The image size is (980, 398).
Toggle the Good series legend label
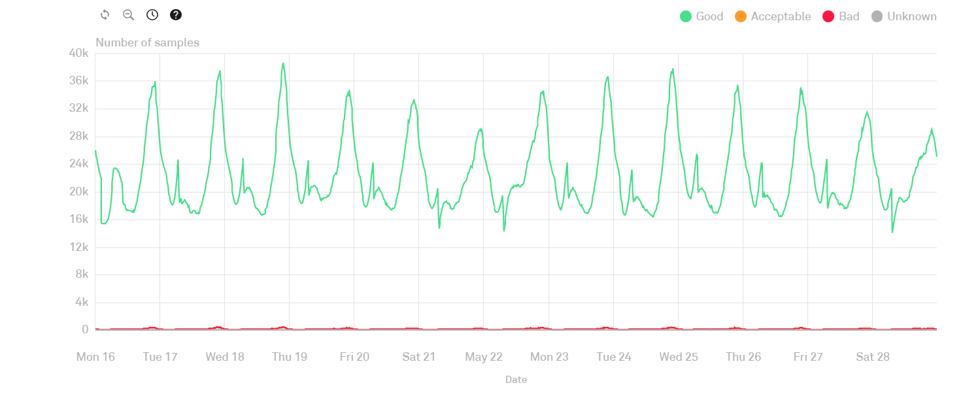pyautogui.click(x=709, y=16)
